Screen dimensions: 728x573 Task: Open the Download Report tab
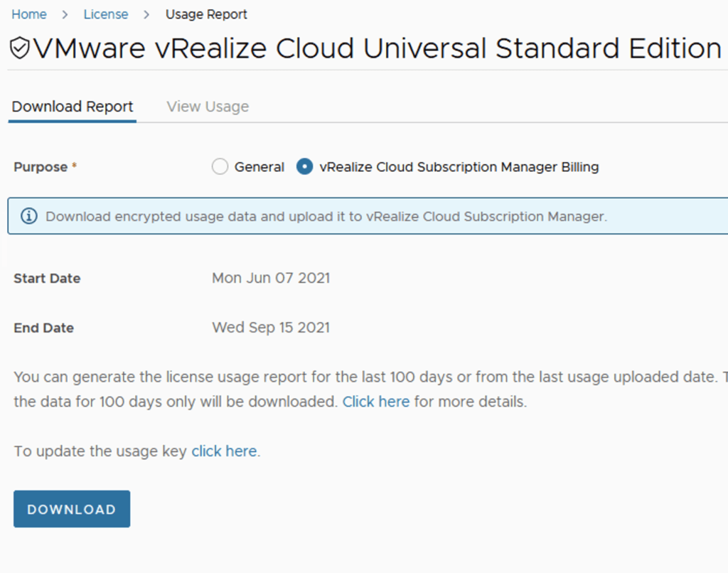(73, 107)
